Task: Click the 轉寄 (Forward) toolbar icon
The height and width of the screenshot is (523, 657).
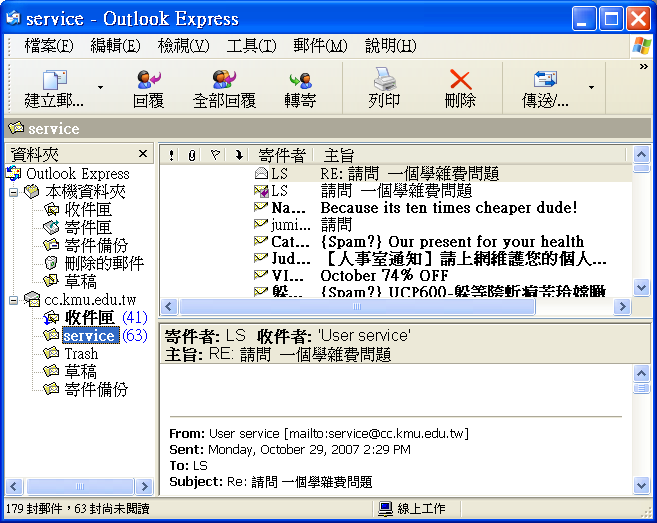Action: click(300, 79)
